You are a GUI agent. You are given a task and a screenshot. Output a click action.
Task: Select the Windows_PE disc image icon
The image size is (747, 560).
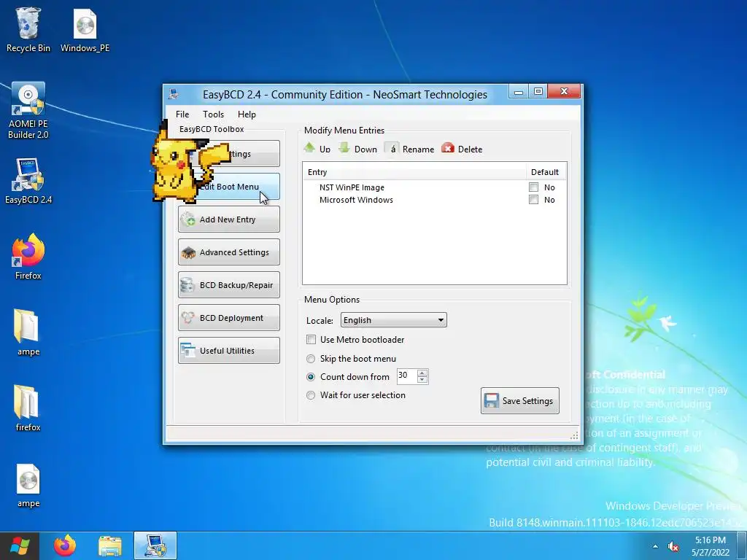[x=85, y=29]
